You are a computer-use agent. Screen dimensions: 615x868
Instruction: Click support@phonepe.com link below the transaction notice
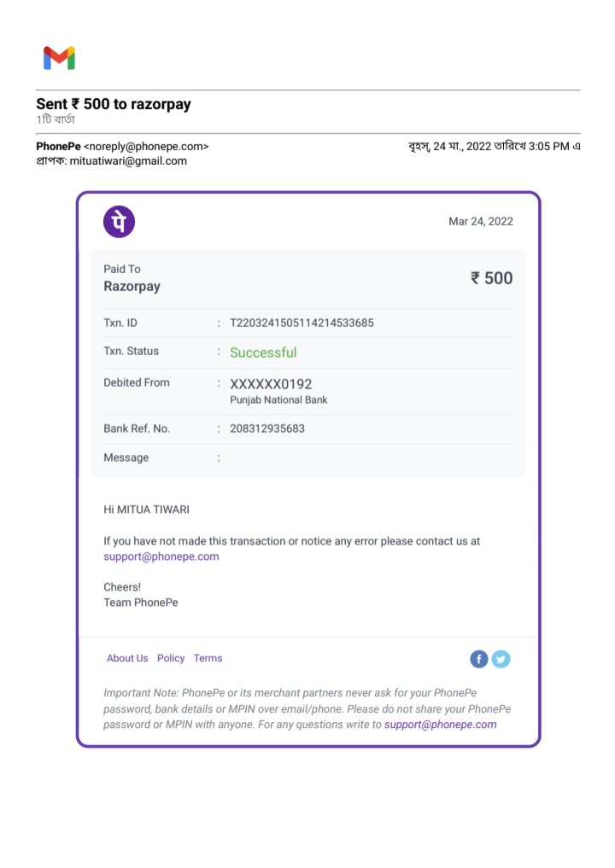tap(161, 556)
